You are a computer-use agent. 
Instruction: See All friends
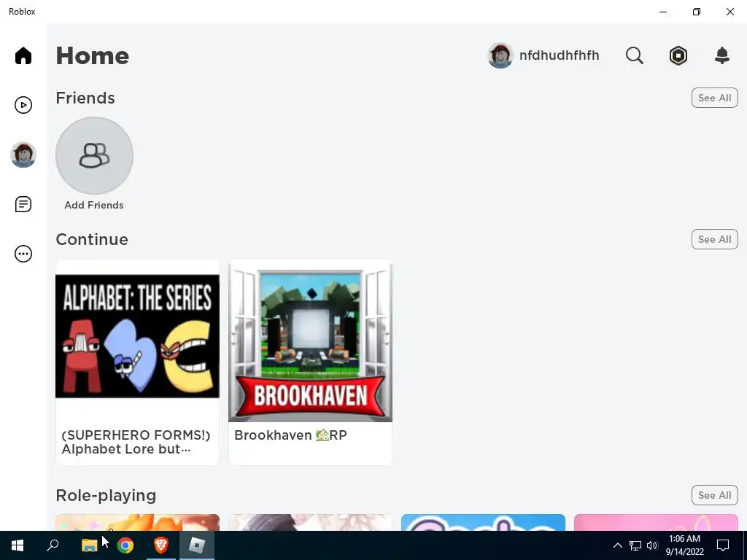(x=714, y=98)
